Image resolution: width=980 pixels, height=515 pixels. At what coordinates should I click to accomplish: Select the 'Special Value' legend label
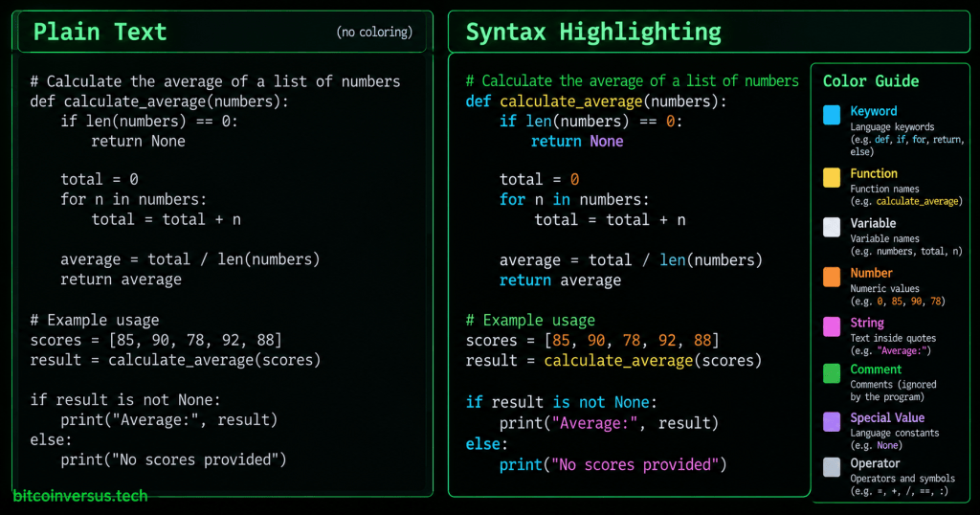(887, 417)
